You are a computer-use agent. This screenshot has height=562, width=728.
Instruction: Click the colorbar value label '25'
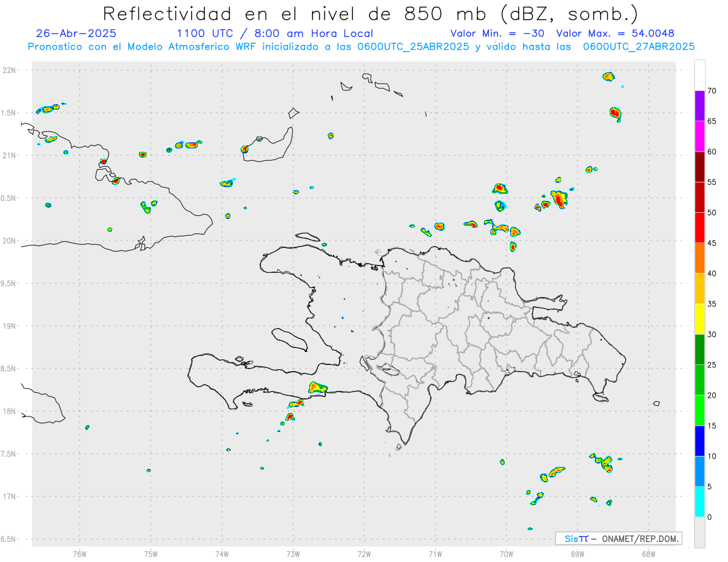[712, 365]
